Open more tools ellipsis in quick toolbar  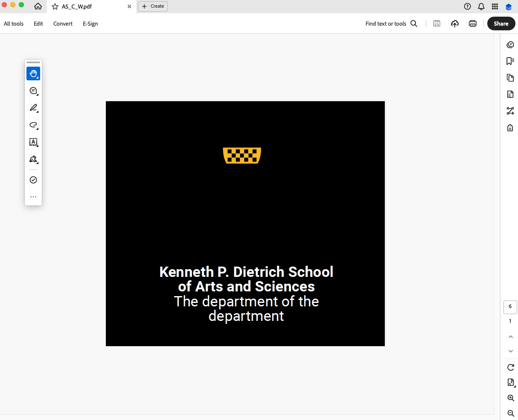pos(33,197)
